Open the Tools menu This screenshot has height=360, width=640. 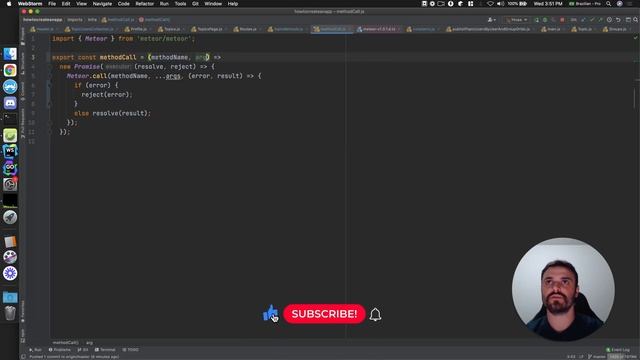(x=180, y=4)
